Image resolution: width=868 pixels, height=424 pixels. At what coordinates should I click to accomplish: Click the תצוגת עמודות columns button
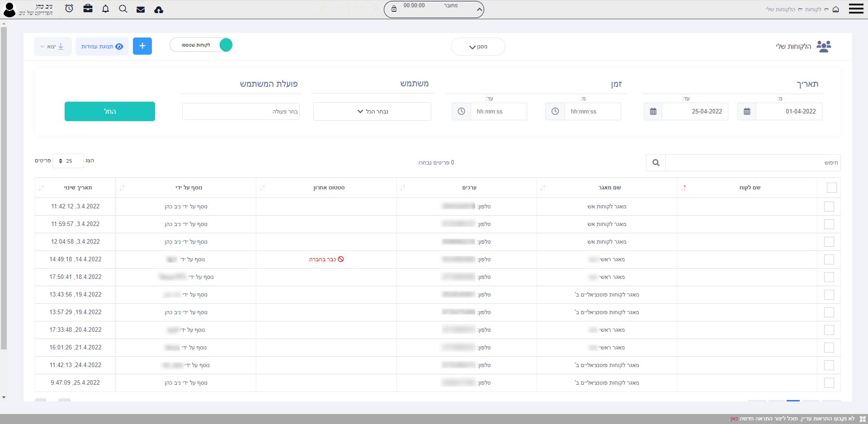click(102, 47)
